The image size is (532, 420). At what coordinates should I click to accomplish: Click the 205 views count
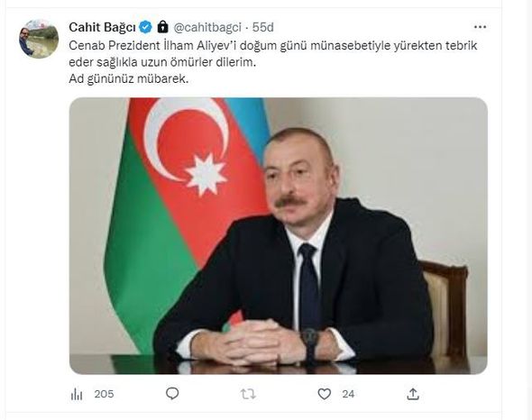point(105,394)
